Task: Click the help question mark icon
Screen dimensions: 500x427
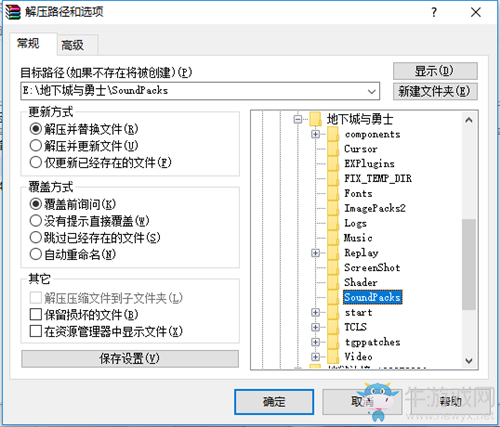Action: (x=434, y=12)
